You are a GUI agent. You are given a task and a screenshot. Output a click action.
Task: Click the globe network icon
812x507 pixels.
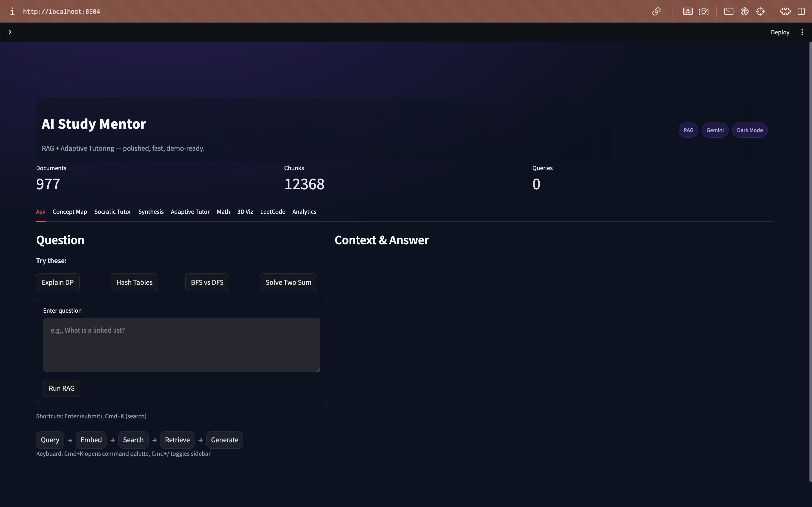[x=745, y=11]
